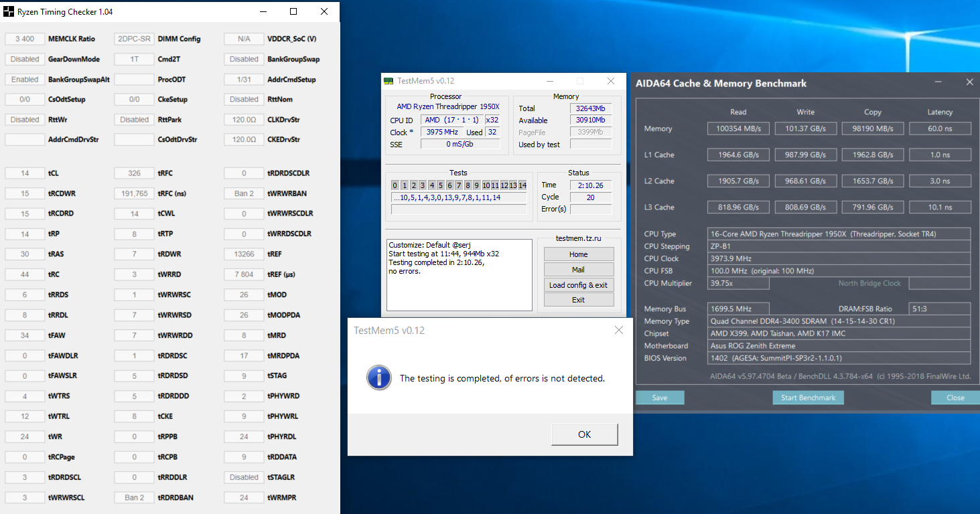Select the MEMCLK Ratio value field
The width and height of the screenshot is (980, 514).
[x=25, y=39]
